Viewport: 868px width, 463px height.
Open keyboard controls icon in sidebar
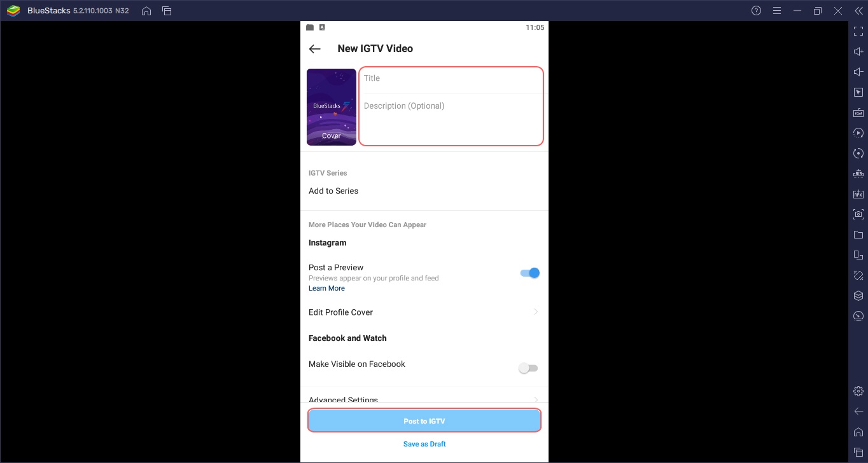click(x=858, y=113)
